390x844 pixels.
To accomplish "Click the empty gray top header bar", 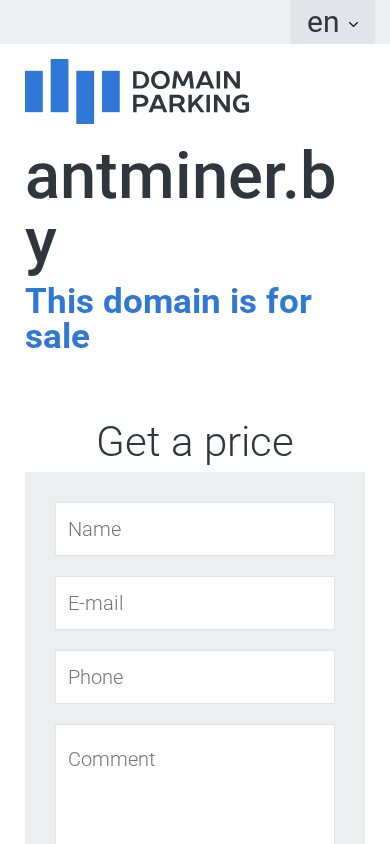I will point(145,22).
